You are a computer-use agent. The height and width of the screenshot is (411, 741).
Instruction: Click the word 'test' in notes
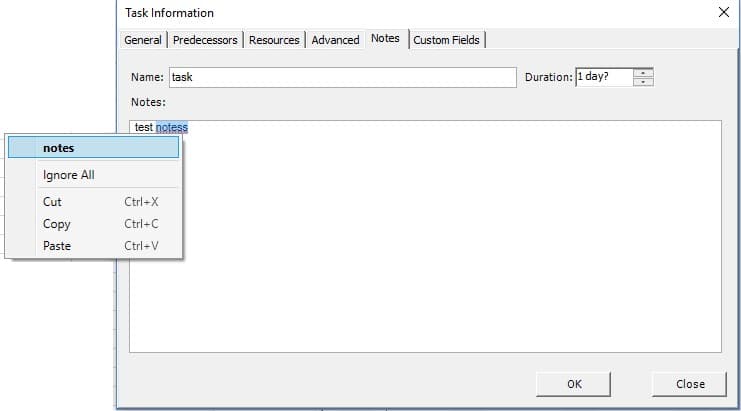pos(144,128)
